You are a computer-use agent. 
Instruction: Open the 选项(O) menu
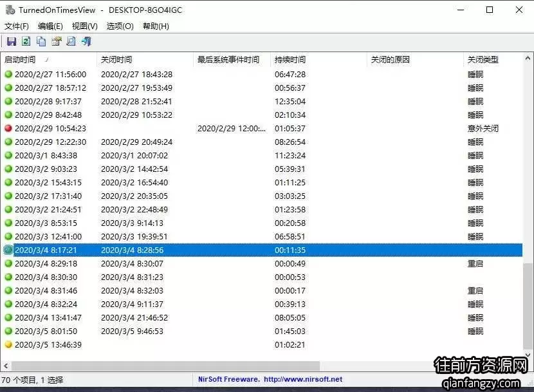pos(120,26)
